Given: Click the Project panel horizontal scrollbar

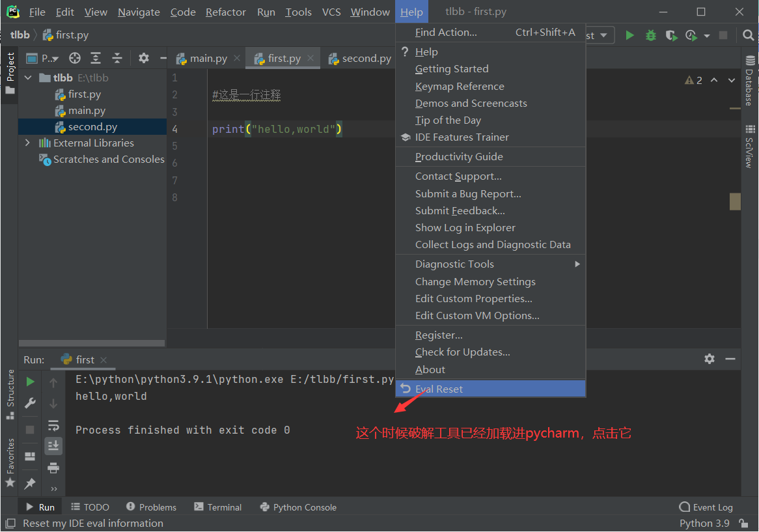Looking at the screenshot, I should click(92, 343).
